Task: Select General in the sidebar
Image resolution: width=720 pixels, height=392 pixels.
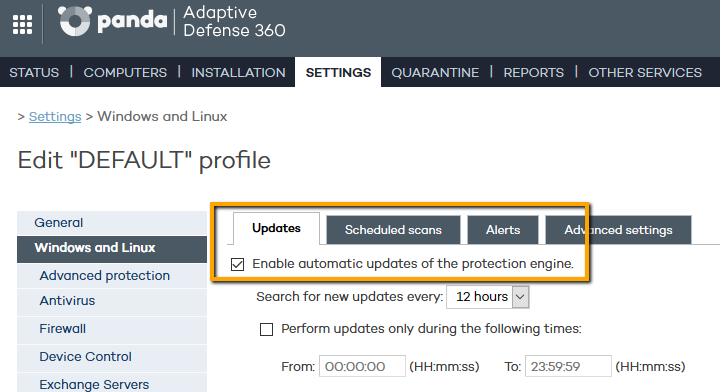Action: [x=112, y=223]
